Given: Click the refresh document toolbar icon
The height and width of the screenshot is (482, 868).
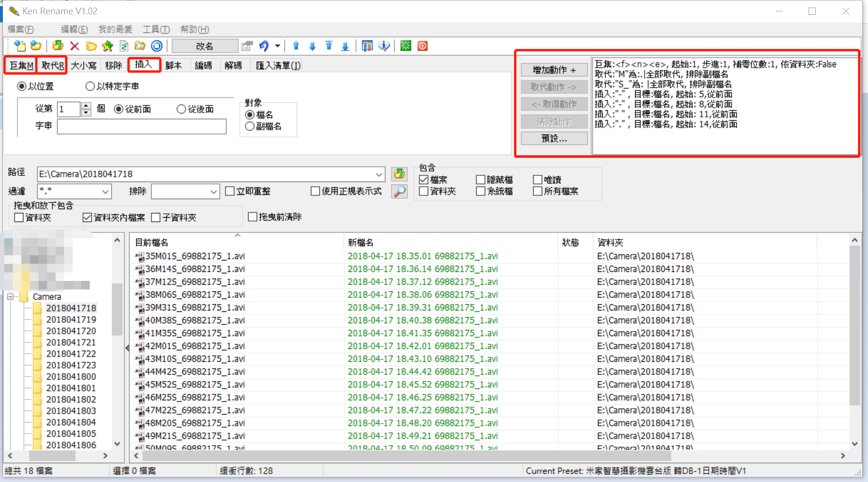Looking at the screenshot, I should pyautogui.click(x=124, y=46).
